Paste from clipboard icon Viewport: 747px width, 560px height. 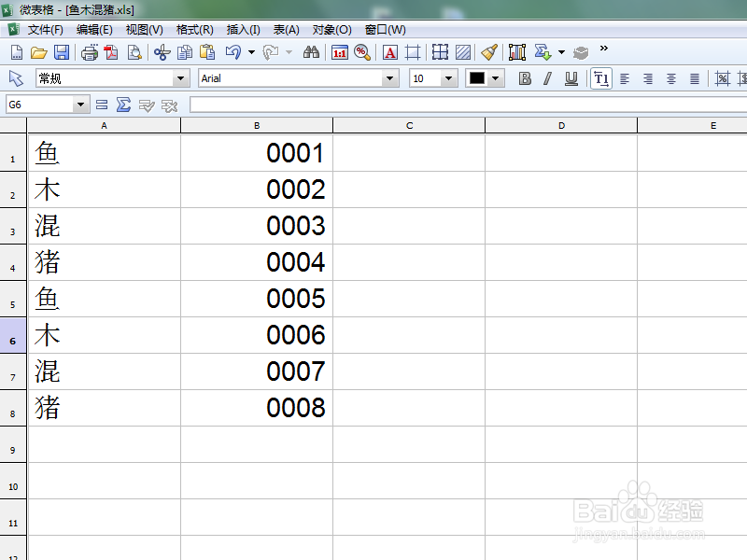207,52
